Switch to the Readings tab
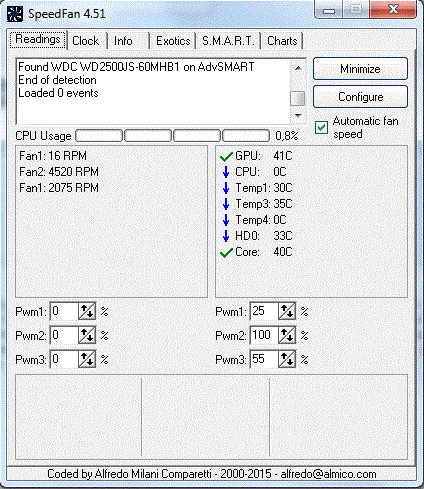 tap(38, 40)
